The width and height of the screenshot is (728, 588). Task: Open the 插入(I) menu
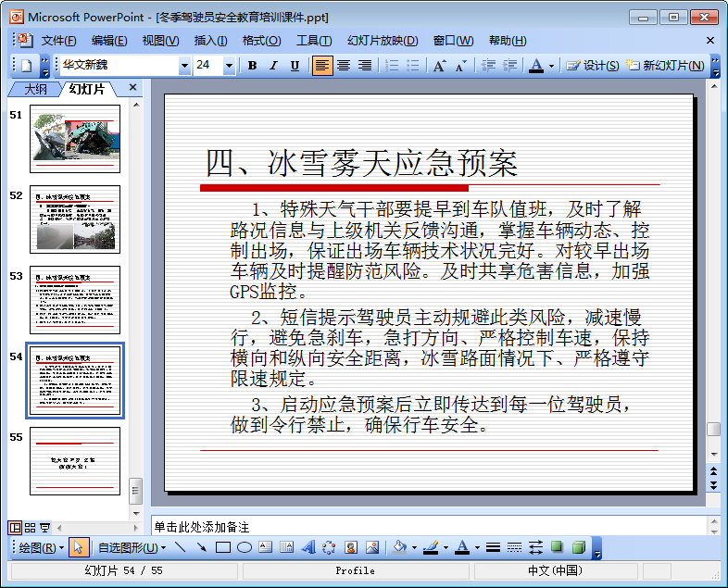click(x=211, y=41)
